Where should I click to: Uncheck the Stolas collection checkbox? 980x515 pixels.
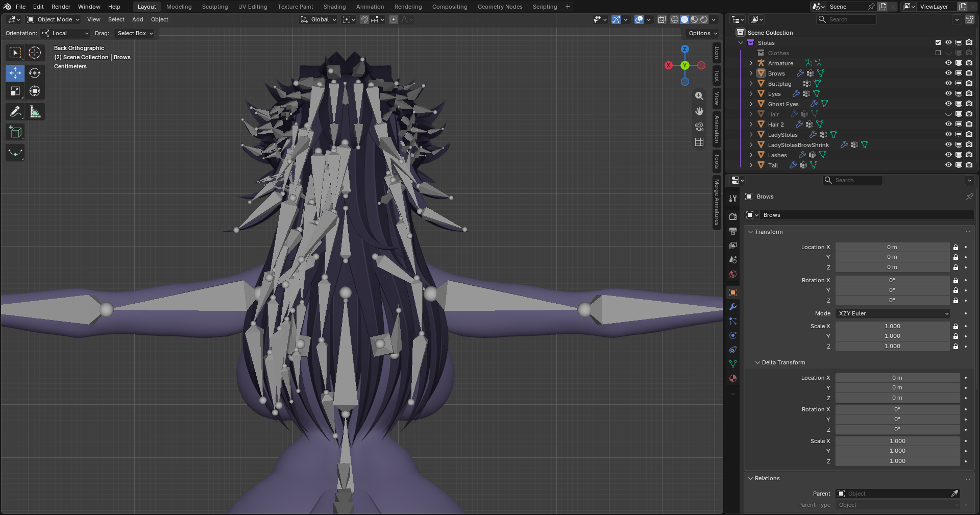point(938,43)
